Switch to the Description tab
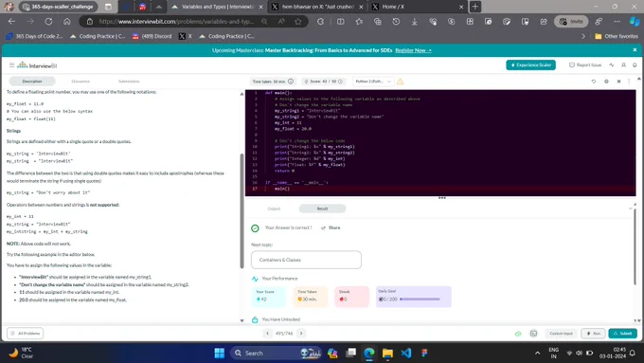This screenshot has height=363, width=644. click(x=32, y=82)
